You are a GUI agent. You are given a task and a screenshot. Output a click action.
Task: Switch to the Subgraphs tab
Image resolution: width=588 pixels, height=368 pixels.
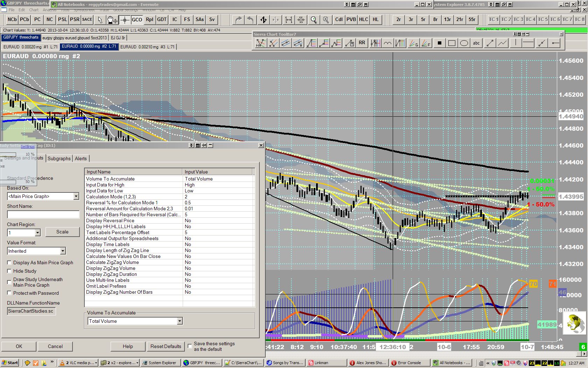coord(59,158)
